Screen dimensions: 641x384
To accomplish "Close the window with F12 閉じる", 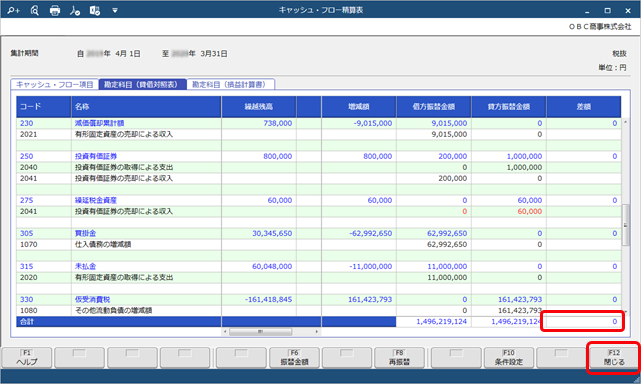I will pyautogui.click(x=614, y=358).
